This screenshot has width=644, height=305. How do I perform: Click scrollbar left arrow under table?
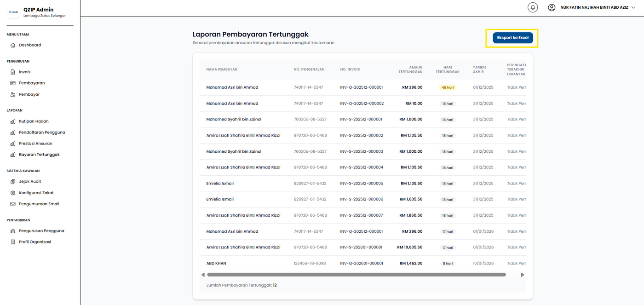click(x=203, y=275)
